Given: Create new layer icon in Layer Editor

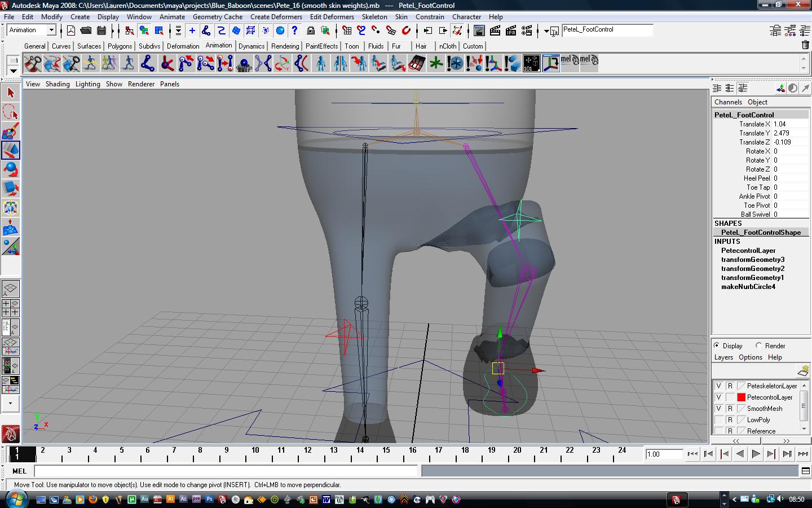Looking at the screenshot, I should pyautogui.click(x=802, y=370).
